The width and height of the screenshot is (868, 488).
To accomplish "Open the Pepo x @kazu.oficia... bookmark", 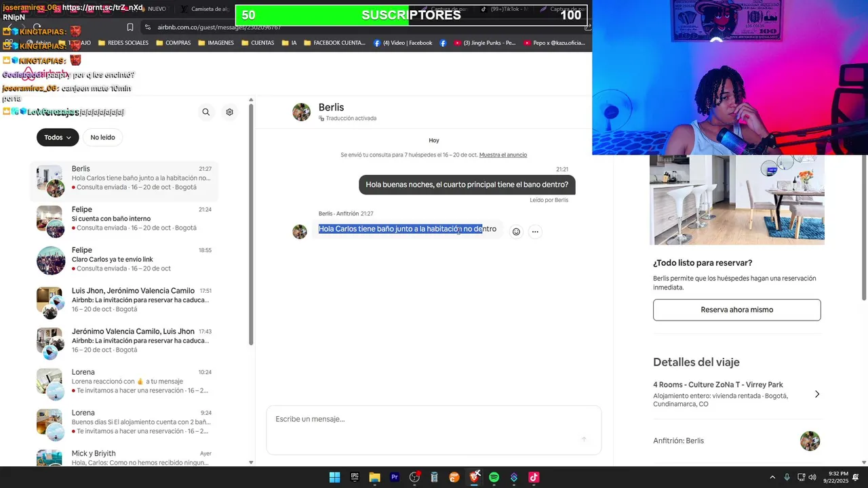I will pos(554,43).
